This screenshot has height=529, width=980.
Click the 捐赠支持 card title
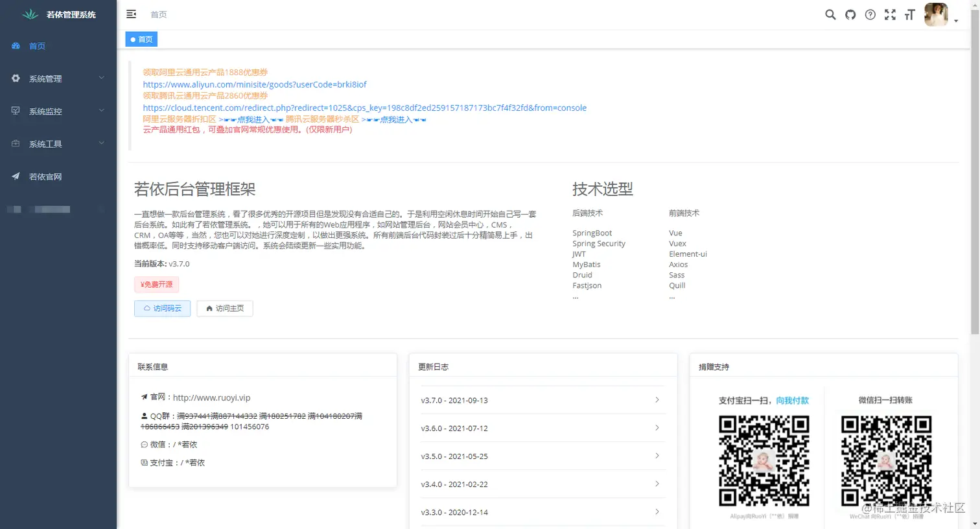tap(714, 367)
